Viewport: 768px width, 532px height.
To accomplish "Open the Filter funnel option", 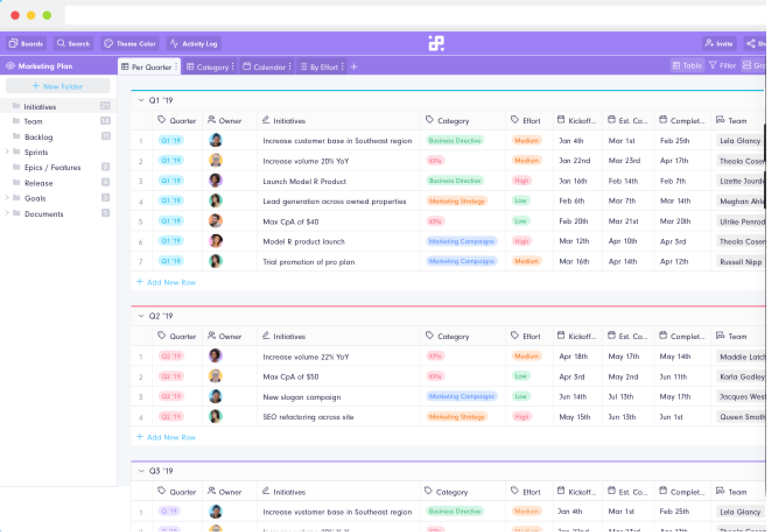I will 722,66.
